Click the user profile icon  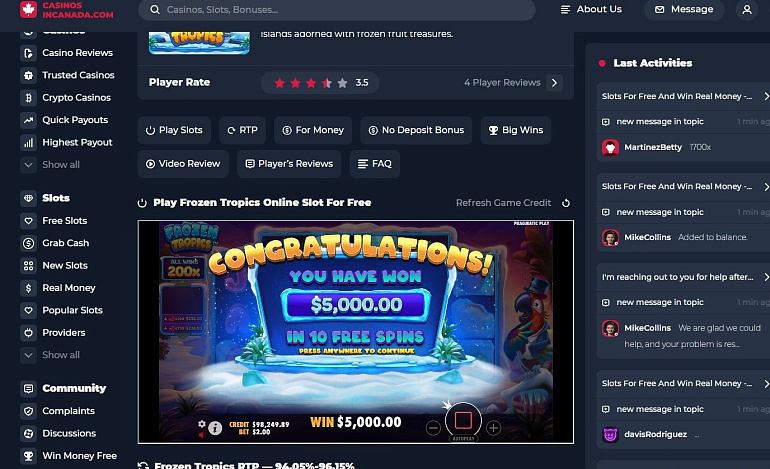click(x=746, y=10)
